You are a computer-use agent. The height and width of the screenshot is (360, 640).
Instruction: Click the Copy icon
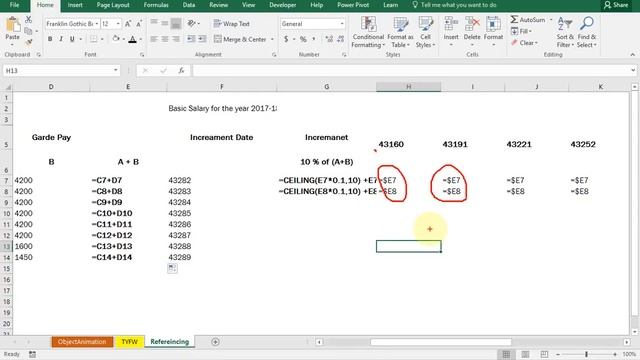click(x=28, y=31)
